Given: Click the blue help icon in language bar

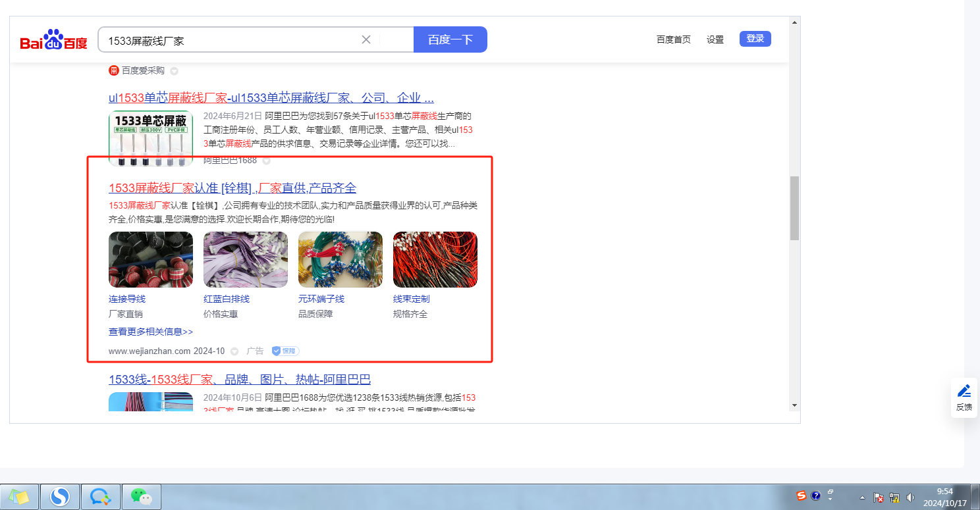Looking at the screenshot, I should (x=815, y=496).
